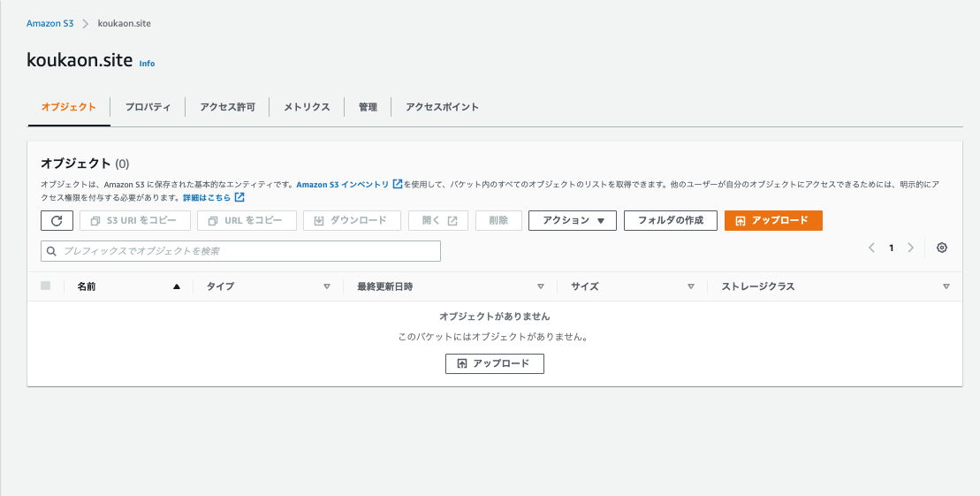Open the メトリクス tab
980x496 pixels.
[x=307, y=107]
